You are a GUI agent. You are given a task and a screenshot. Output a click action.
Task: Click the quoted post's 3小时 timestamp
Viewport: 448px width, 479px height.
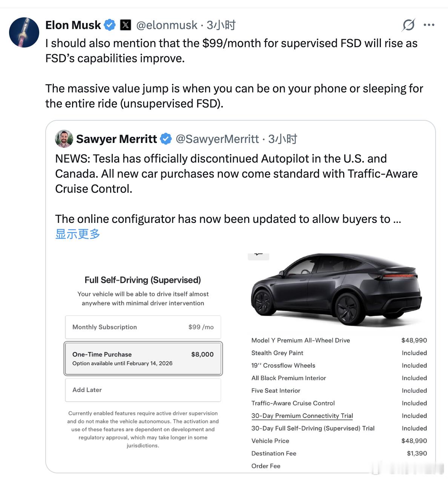[x=283, y=139]
